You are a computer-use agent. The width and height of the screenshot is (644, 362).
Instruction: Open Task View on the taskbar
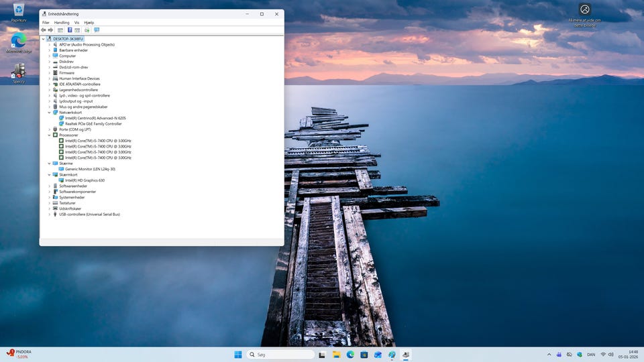[x=322, y=355]
